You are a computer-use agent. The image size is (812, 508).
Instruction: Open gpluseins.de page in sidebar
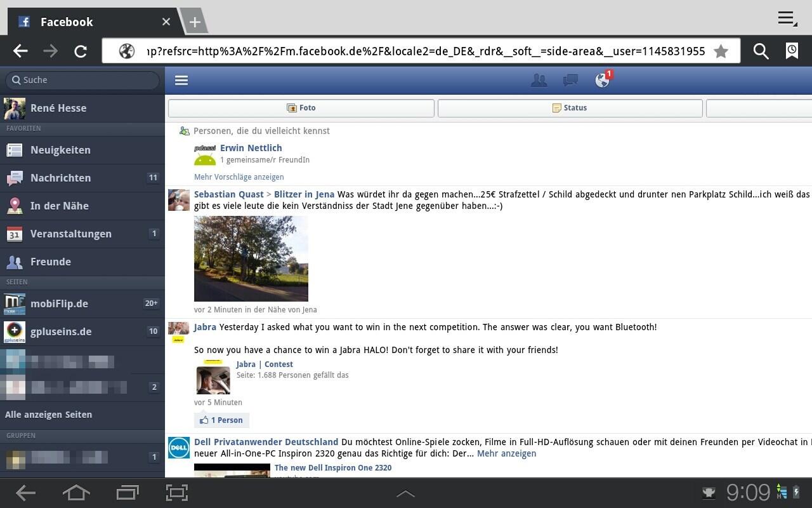tap(82, 331)
